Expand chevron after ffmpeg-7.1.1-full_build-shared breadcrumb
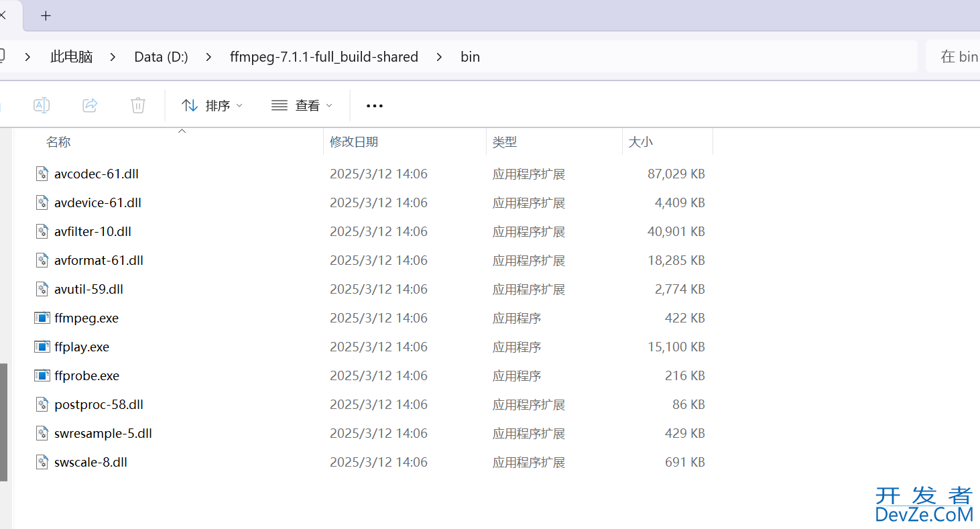 (439, 57)
